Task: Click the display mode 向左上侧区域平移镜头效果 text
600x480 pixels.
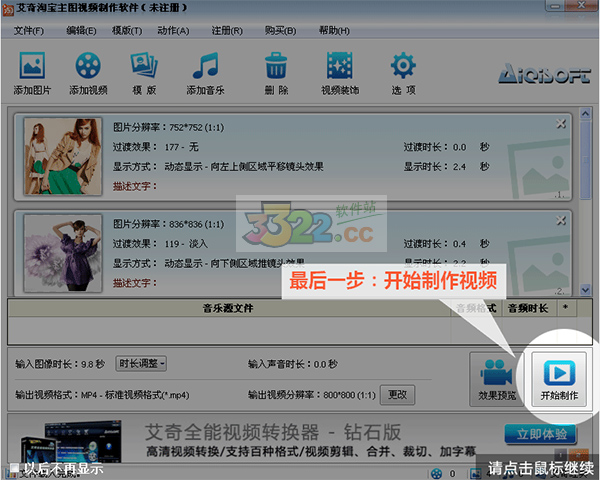Action: click(x=267, y=167)
